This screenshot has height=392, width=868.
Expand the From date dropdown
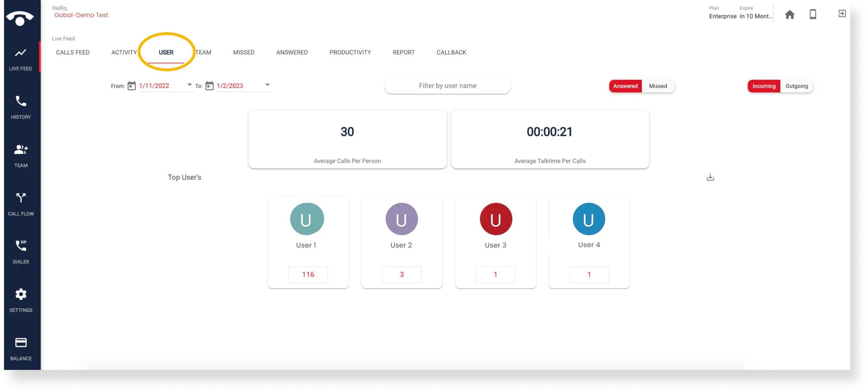coord(189,85)
